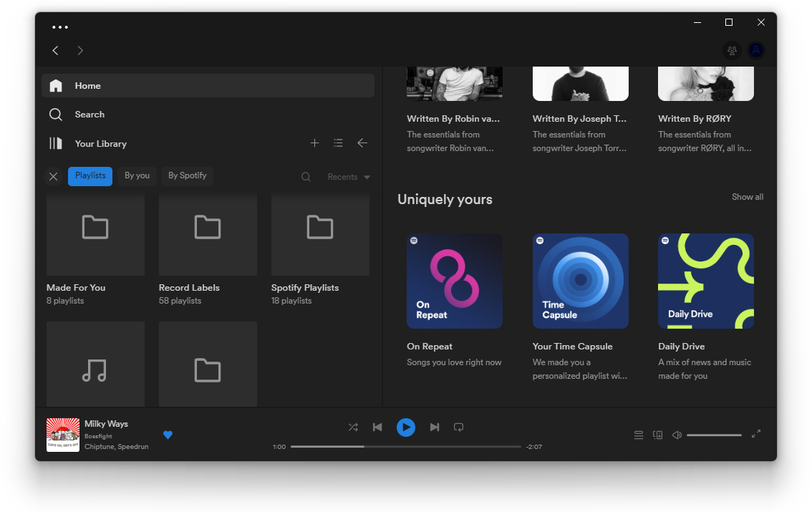The height and width of the screenshot is (512, 812).
Task: Toggle the Playlists filter chip
Action: [90, 176]
